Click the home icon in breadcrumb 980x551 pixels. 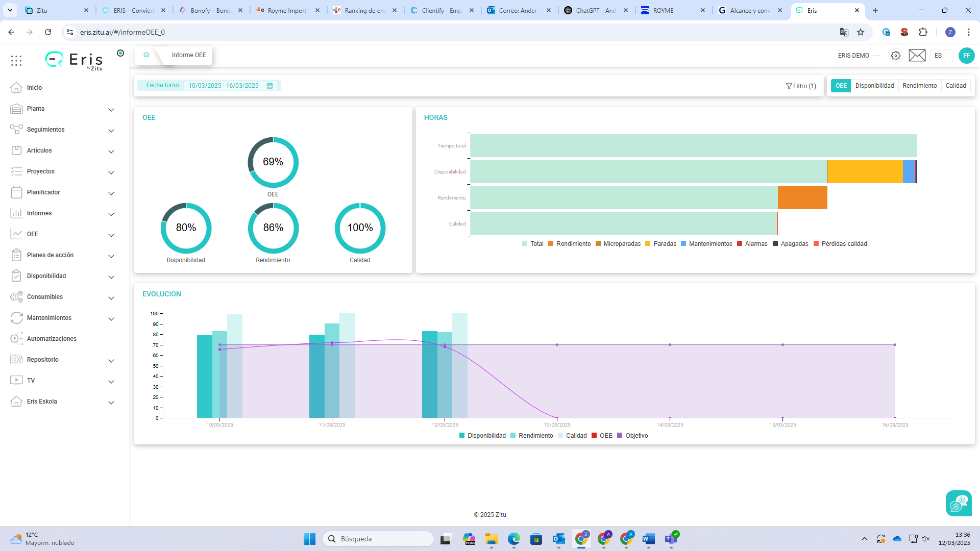click(x=146, y=55)
